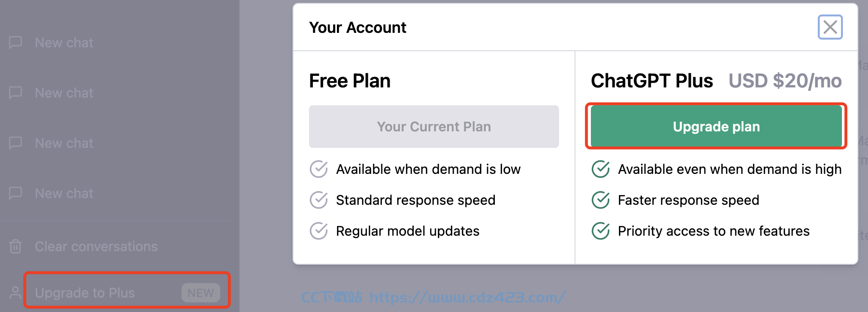
Task: Click the USD $20/mo price label
Action: pos(785,81)
